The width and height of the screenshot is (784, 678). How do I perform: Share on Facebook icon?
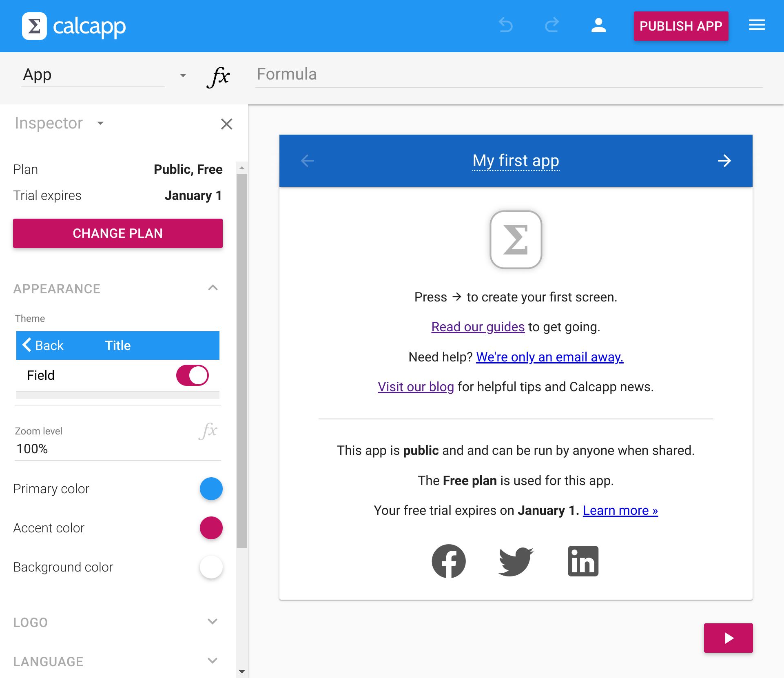pos(449,561)
